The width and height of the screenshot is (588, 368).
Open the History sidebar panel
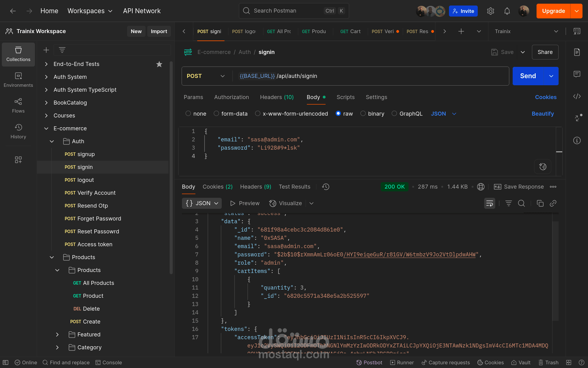tap(18, 131)
